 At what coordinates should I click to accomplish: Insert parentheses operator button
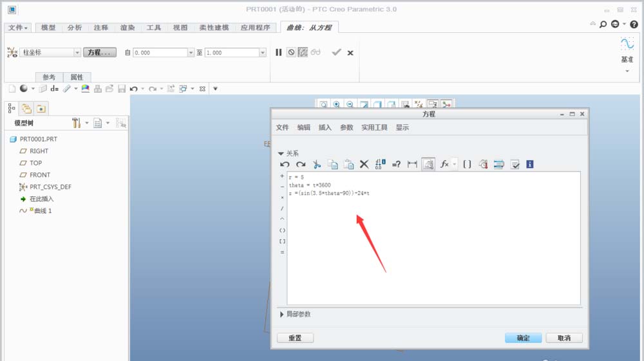click(x=282, y=230)
